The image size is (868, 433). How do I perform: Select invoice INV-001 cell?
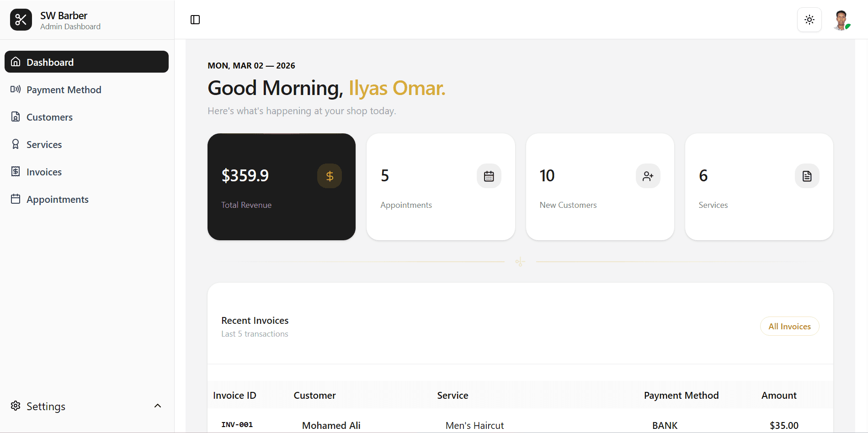tap(237, 425)
